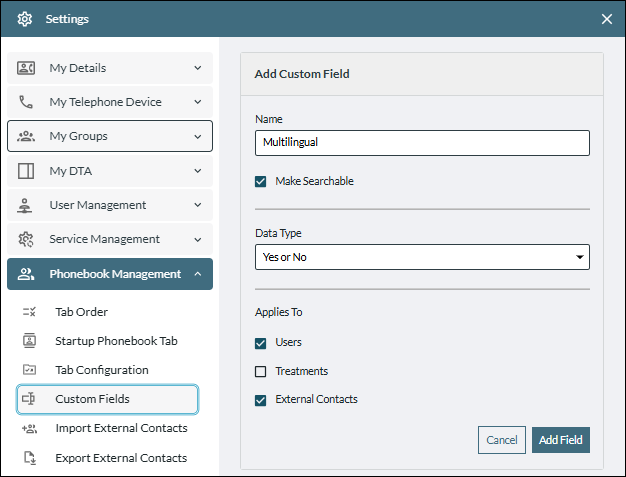Image resolution: width=626 pixels, height=477 pixels.
Task: Expand My Details section chevron
Action: 198,68
